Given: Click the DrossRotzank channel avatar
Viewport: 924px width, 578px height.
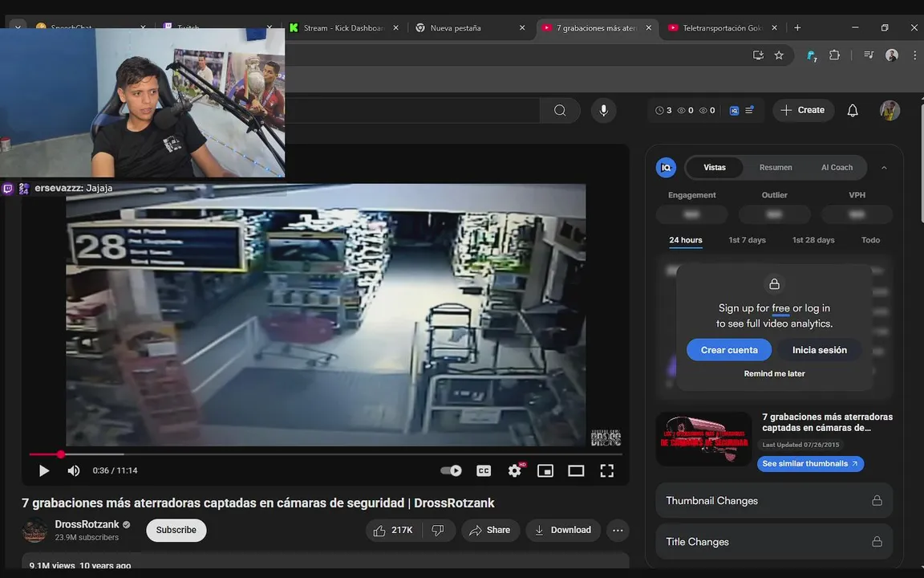Looking at the screenshot, I should click(x=34, y=530).
